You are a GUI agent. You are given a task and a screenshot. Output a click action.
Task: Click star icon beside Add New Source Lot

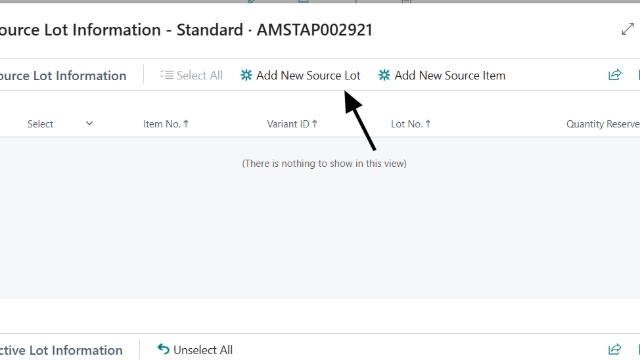pyautogui.click(x=246, y=75)
